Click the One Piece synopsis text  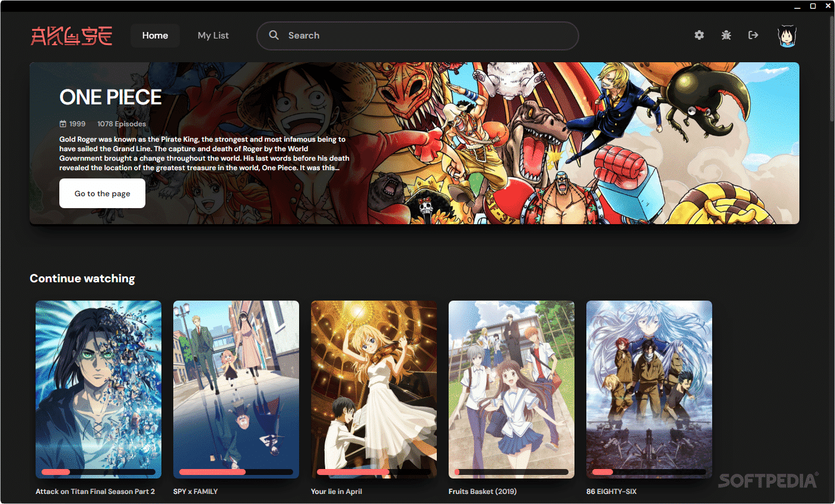(204, 154)
